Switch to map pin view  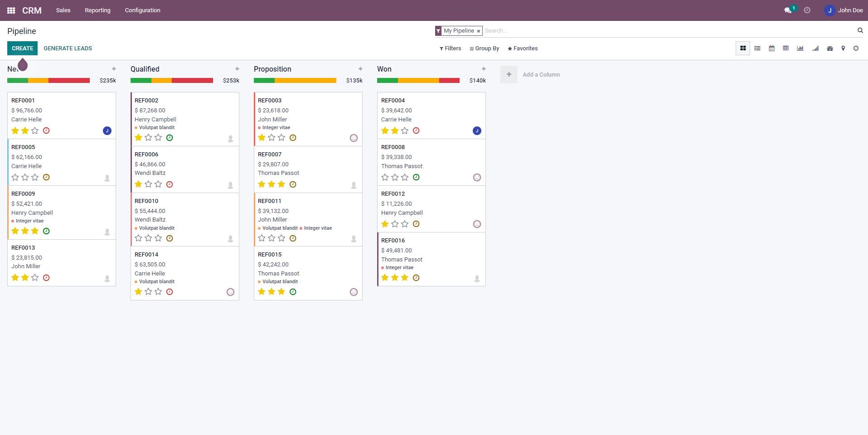point(843,48)
